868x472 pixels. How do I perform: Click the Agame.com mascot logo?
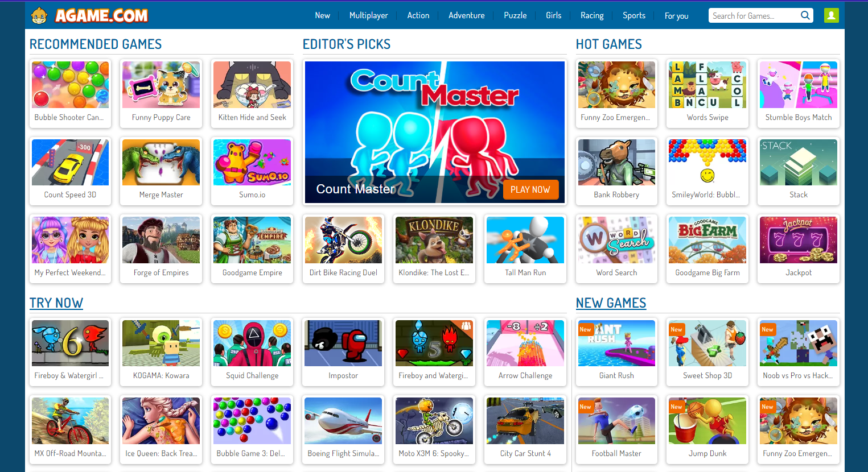[39, 16]
